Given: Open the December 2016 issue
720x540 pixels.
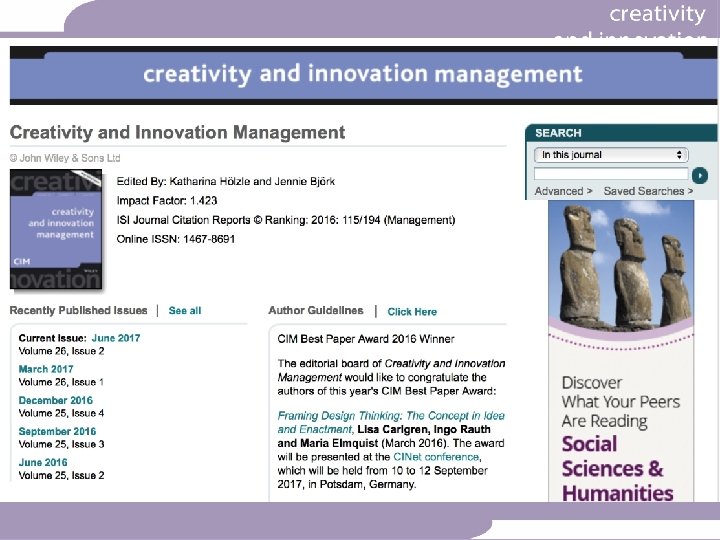Looking at the screenshot, I should click(56, 400).
